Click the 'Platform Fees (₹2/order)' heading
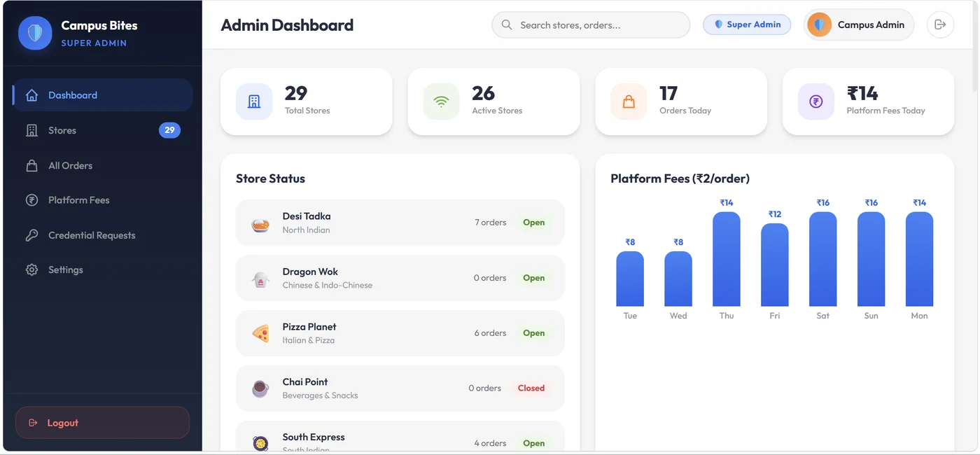 (x=680, y=178)
